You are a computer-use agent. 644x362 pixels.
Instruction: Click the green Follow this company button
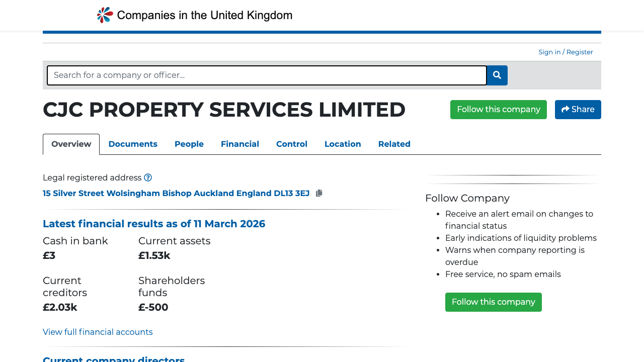tap(498, 109)
